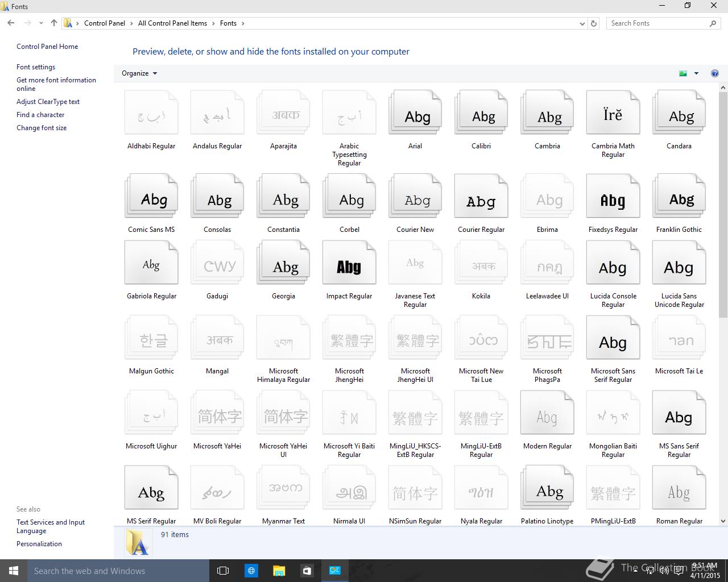Select the Microsoft Sans Serif Regular font
The width and height of the screenshot is (728, 582).
coord(613,338)
